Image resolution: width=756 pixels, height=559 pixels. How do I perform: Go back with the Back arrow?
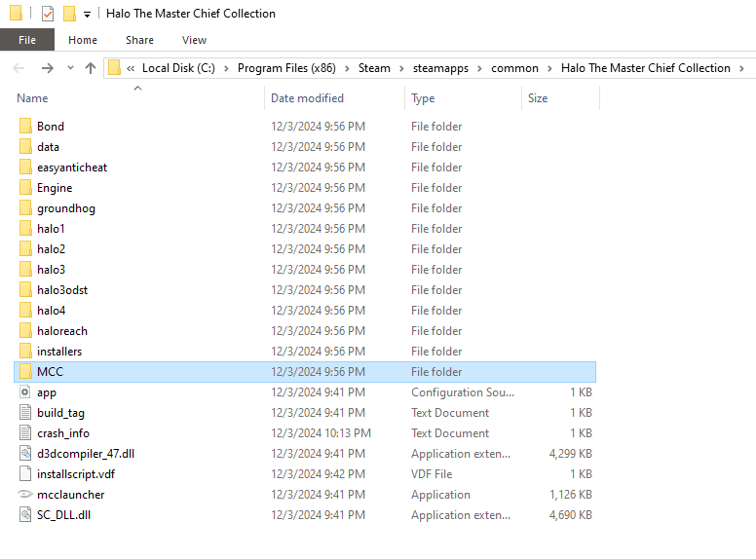(19, 68)
